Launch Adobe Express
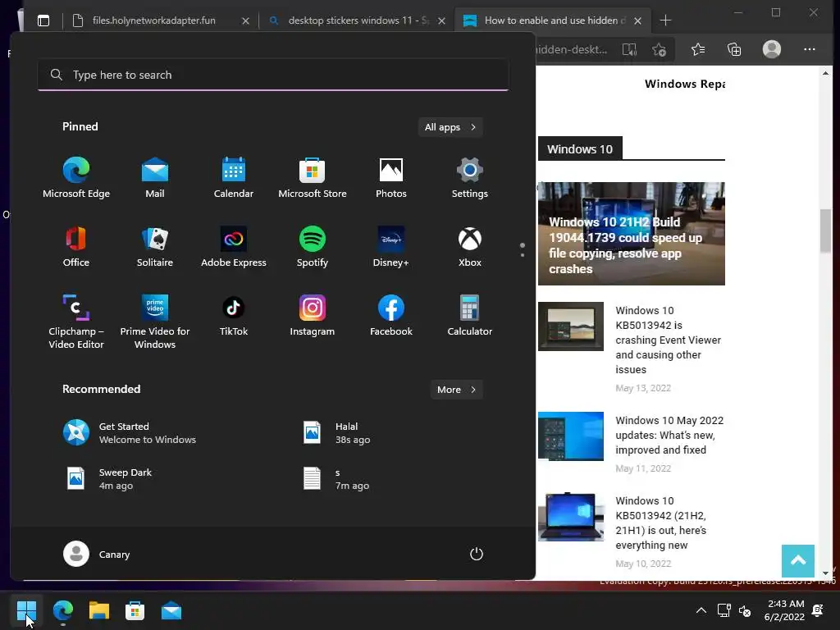This screenshot has width=840, height=630. pos(234,247)
